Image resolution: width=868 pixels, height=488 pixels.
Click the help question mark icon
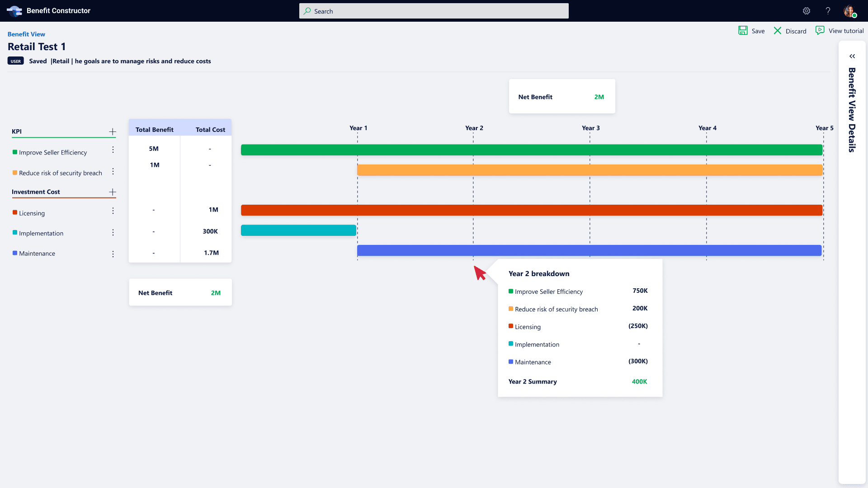click(828, 11)
